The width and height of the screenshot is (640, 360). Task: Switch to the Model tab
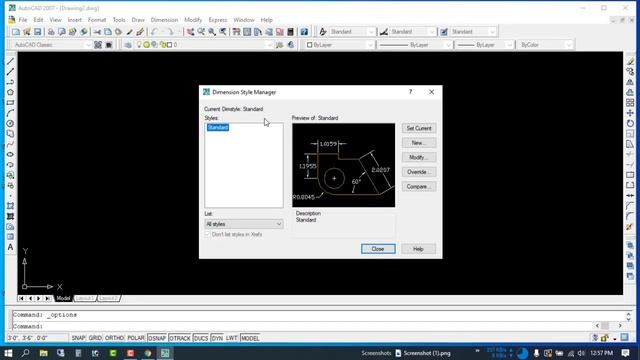[63, 298]
